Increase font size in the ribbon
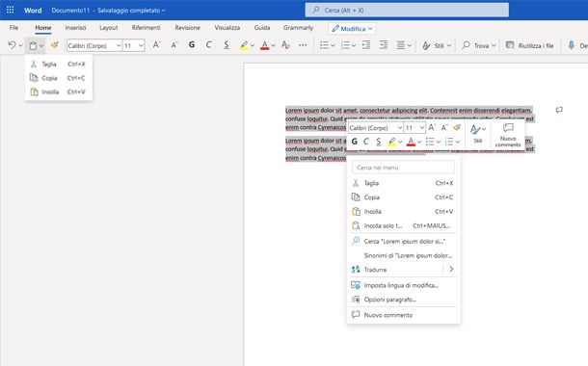Screen dimensions: 588x366 (156, 45)
